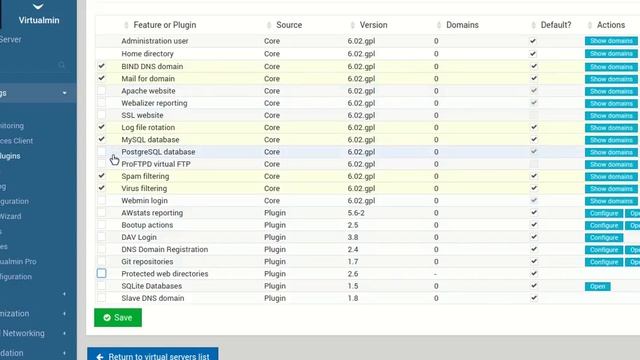Open the Server sidebar tab
640x360 pixels.
[11, 40]
